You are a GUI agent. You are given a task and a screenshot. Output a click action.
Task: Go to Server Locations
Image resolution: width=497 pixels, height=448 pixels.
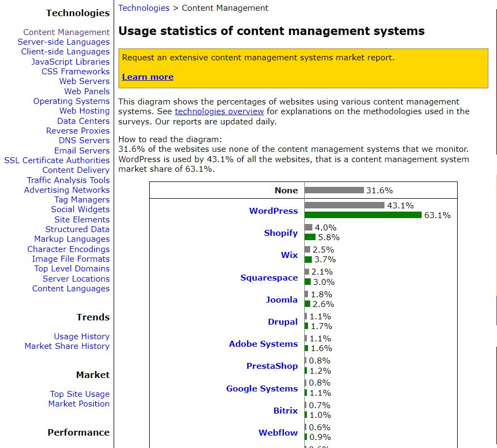(76, 279)
